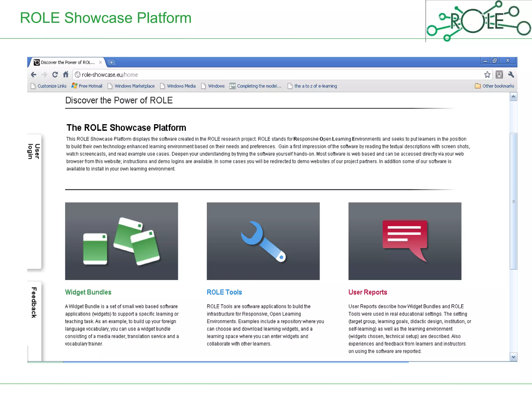The width and height of the screenshot is (532, 399).
Task: Expand the Feedback side panel
Action: 34,302
